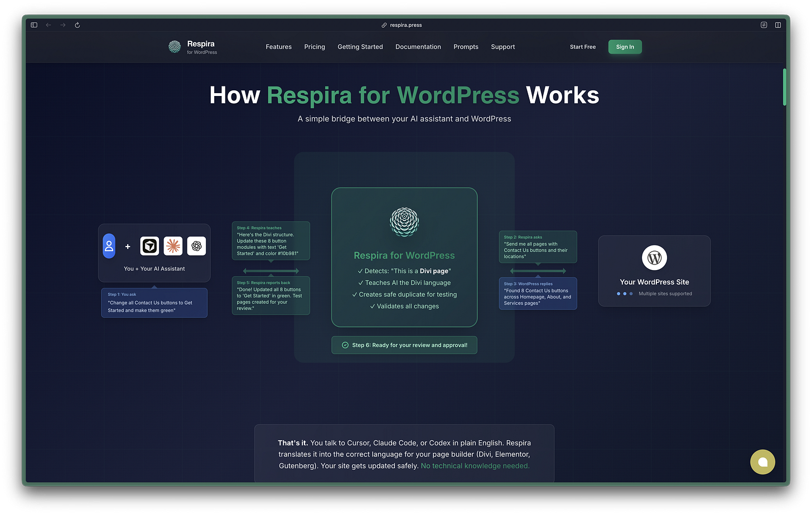
Task: Click the blue user avatar icon
Action: tap(109, 246)
